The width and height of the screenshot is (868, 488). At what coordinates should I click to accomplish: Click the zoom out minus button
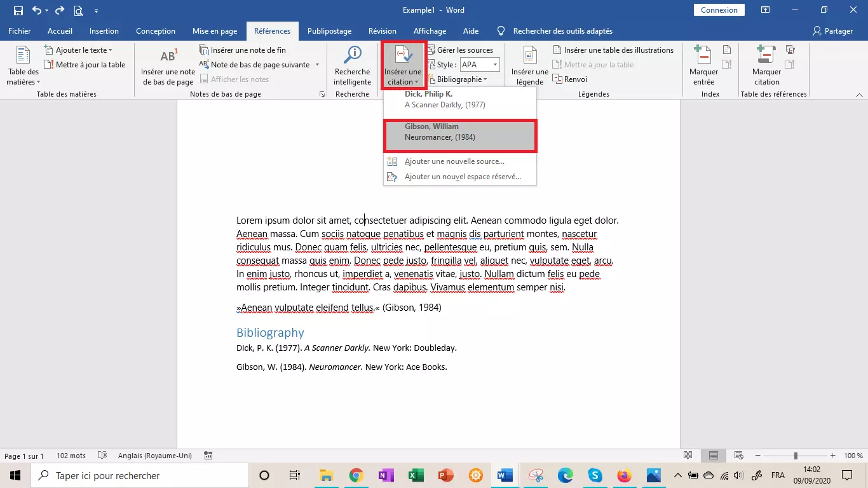[757, 456]
